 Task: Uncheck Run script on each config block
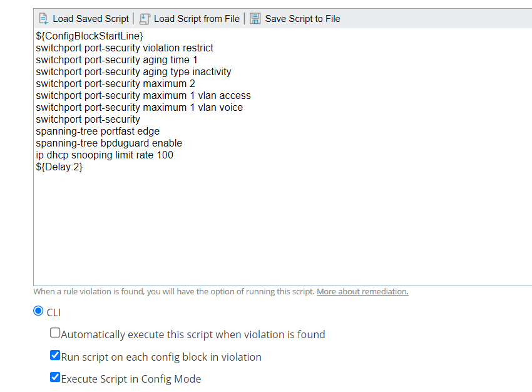55,356
